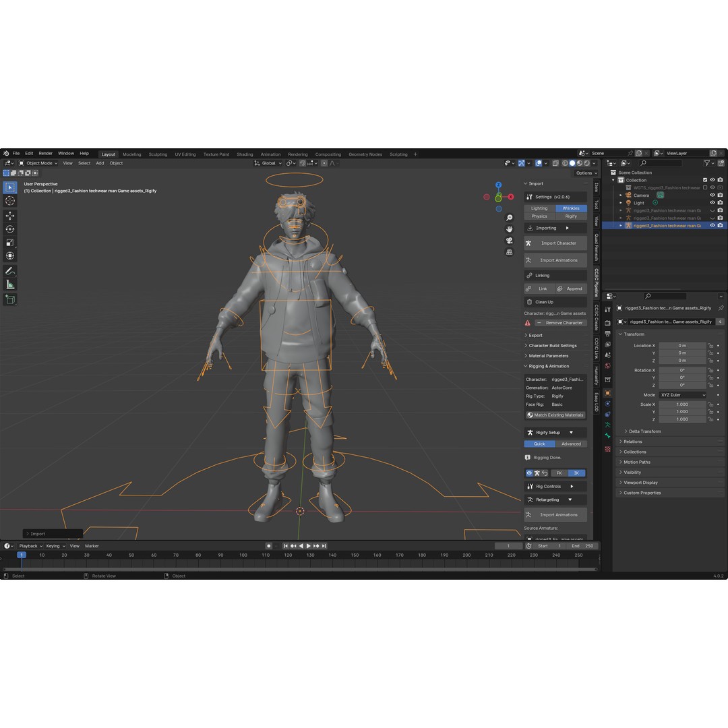Open the checkered Texture properties tab

click(x=607, y=449)
